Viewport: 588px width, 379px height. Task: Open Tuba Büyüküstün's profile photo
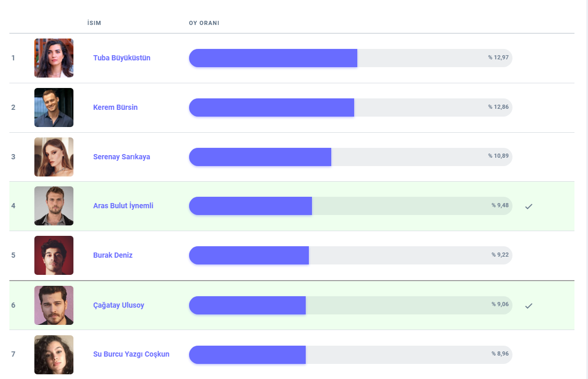click(x=54, y=58)
